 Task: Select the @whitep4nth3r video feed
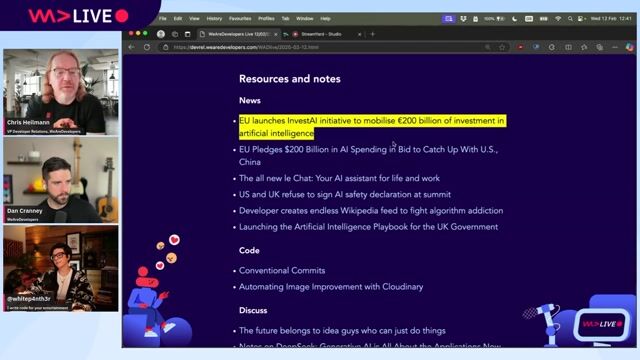click(x=61, y=269)
